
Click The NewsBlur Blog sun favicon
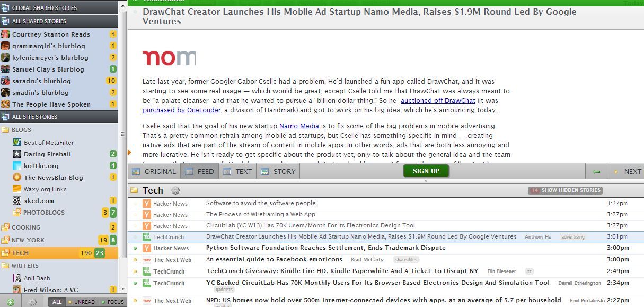pyautogui.click(x=17, y=177)
